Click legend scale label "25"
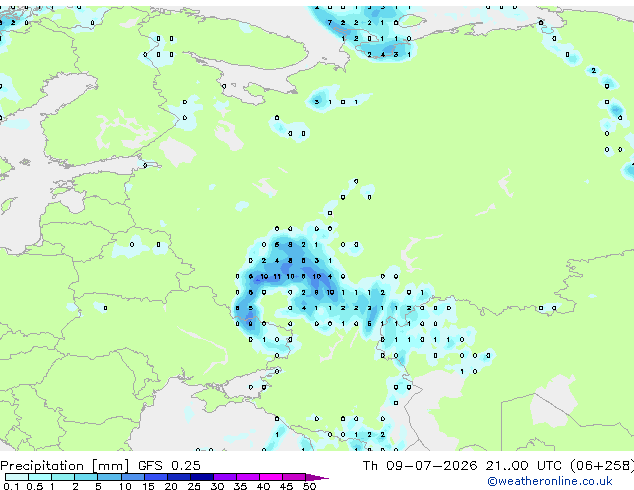634x490 pixels. pyautogui.click(x=194, y=486)
